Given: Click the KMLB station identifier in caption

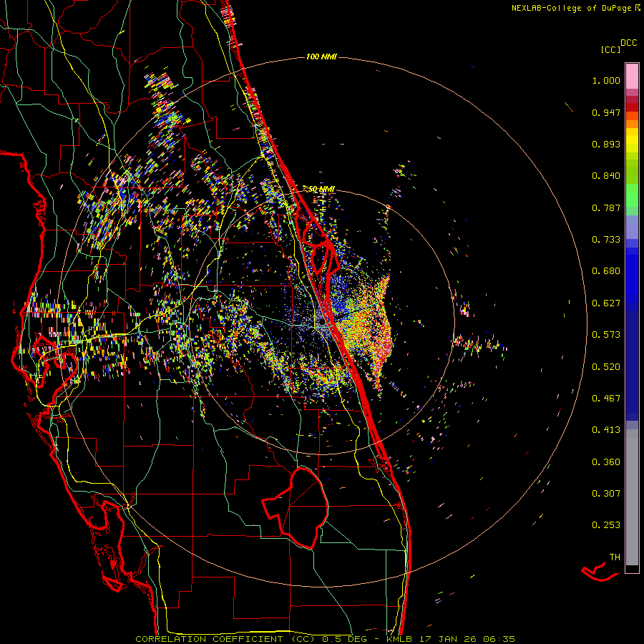Looking at the screenshot, I should tap(399, 639).
